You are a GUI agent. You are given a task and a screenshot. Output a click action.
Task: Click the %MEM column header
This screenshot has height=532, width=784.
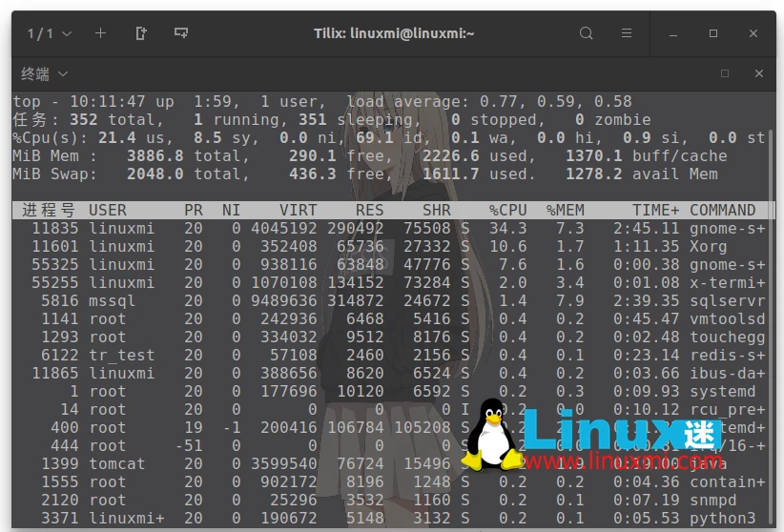565,210
